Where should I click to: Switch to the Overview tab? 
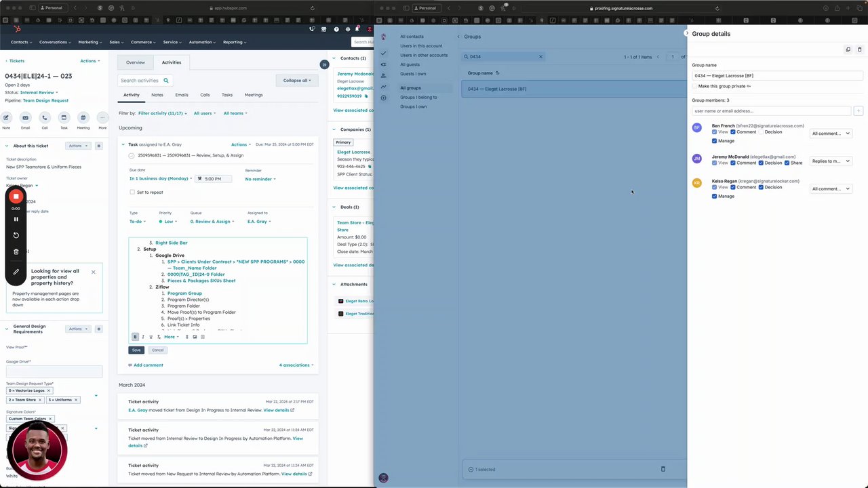pos(136,62)
